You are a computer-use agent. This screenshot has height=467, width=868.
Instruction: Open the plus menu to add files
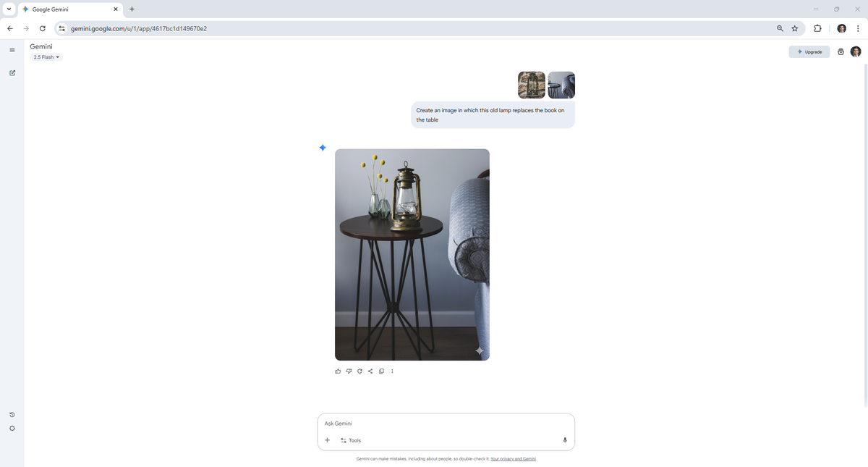click(x=327, y=440)
